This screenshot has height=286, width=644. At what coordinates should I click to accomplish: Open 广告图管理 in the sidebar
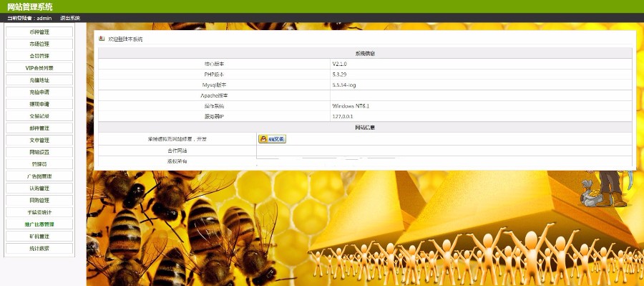[39, 176]
